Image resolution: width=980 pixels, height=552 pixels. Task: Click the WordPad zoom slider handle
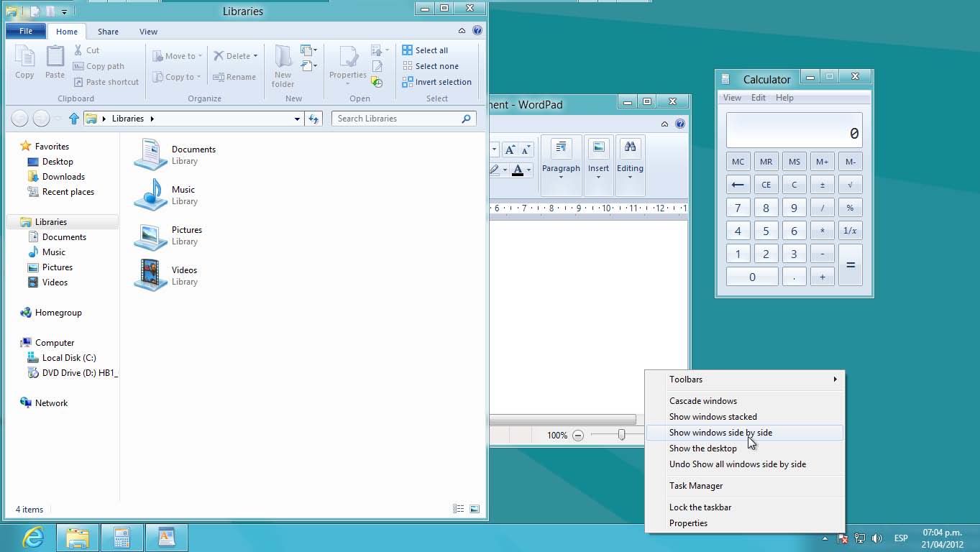click(621, 435)
